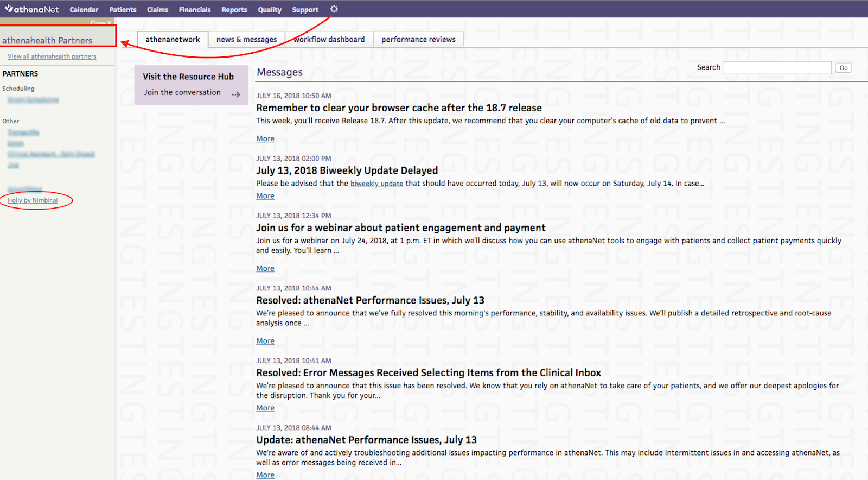Follow View all athenahealth partners link
The image size is (868, 480).
coord(52,56)
